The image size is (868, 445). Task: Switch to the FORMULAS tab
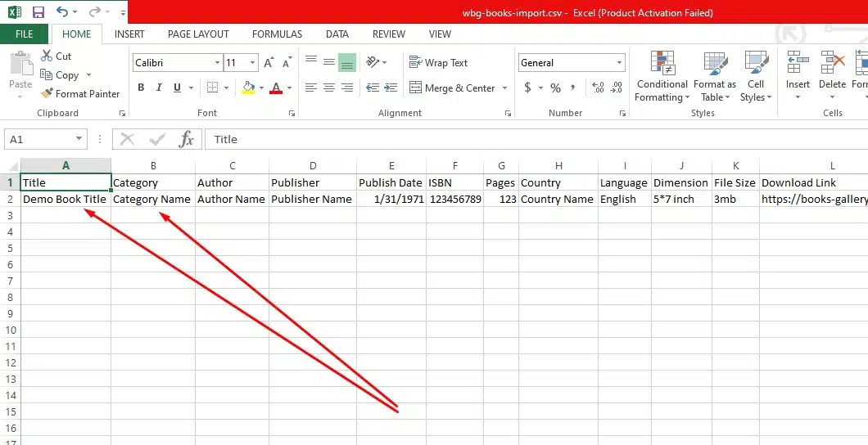point(277,34)
